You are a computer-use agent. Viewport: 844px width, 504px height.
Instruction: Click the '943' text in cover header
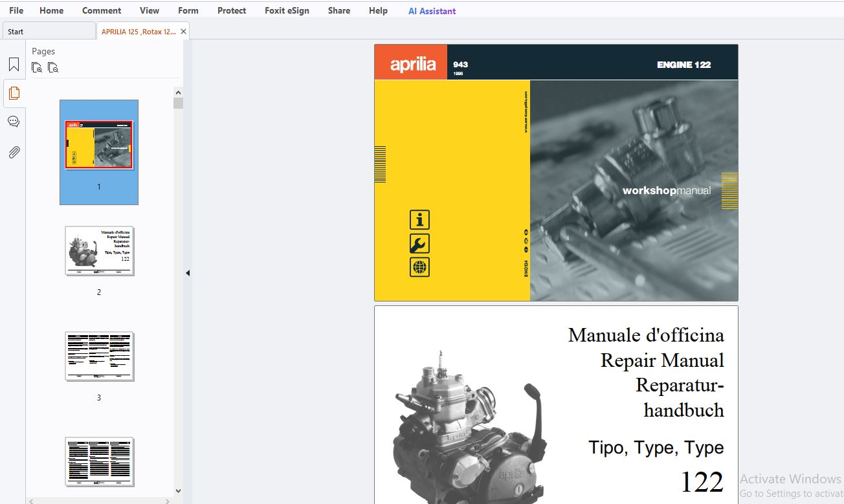[x=460, y=65]
